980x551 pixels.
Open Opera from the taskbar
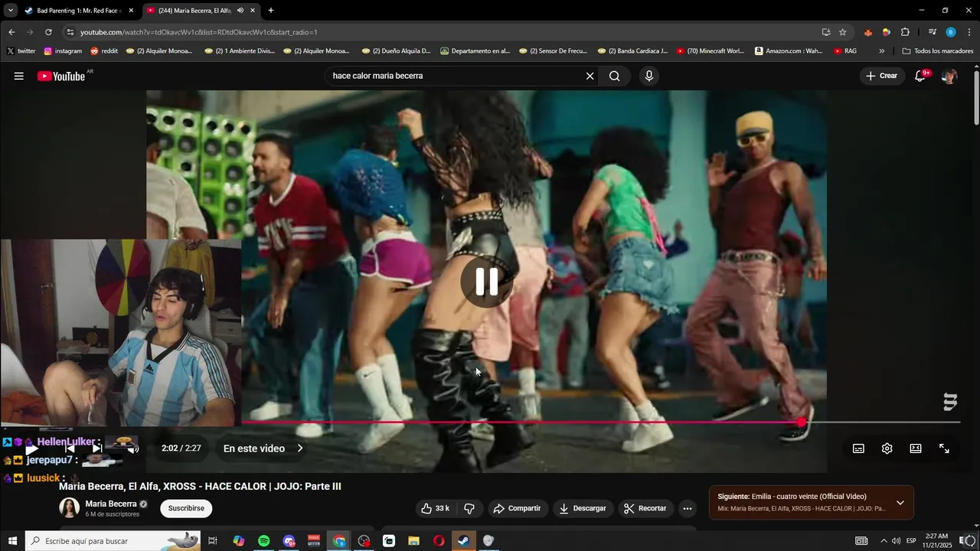439,541
